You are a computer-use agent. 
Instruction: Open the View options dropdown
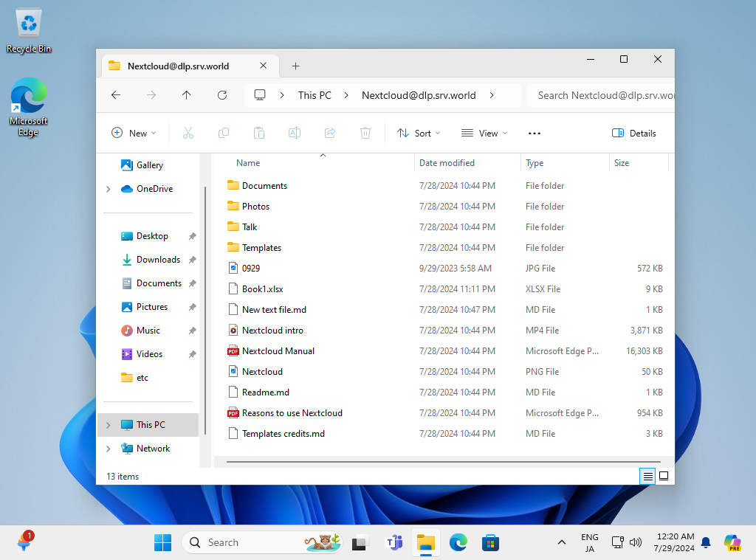[x=484, y=133]
